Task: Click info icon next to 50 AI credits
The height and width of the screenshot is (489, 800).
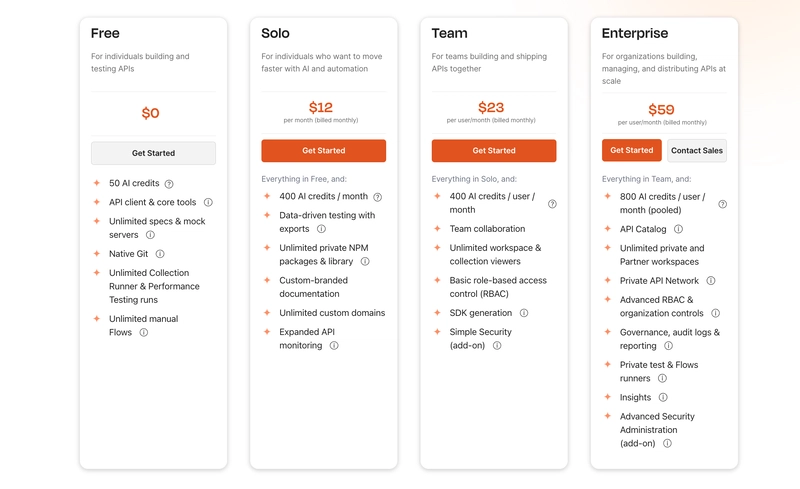Action: pyautogui.click(x=169, y=184)
